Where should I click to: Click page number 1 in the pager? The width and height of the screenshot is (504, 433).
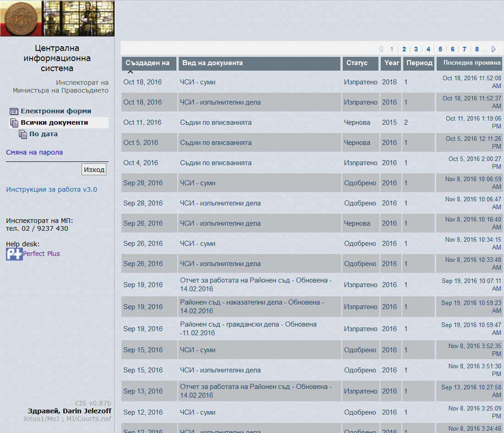click(x=391, y=49)
